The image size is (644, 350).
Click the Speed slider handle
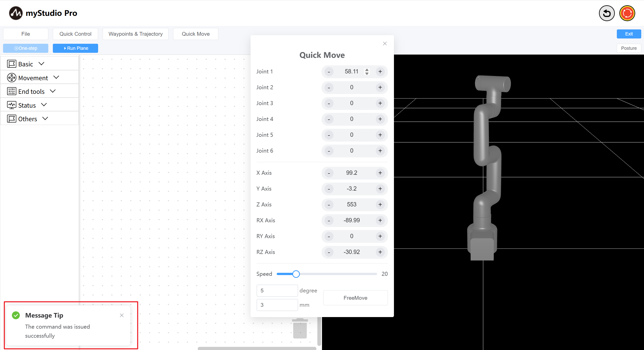(x=296, y=274)
